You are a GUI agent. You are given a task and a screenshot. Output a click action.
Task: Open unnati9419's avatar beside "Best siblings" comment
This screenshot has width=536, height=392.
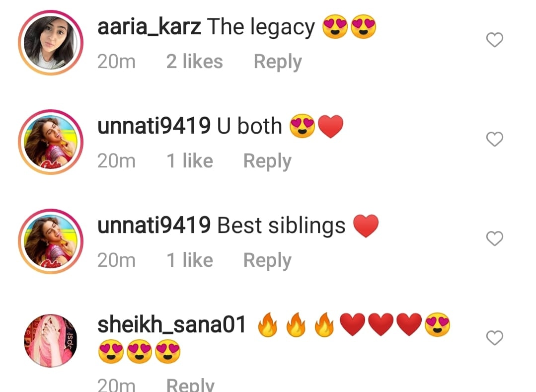(51, 241)
